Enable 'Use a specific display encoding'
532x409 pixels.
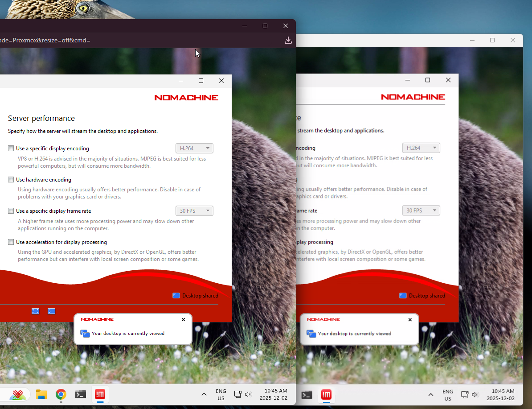click(x=11, y=149)
